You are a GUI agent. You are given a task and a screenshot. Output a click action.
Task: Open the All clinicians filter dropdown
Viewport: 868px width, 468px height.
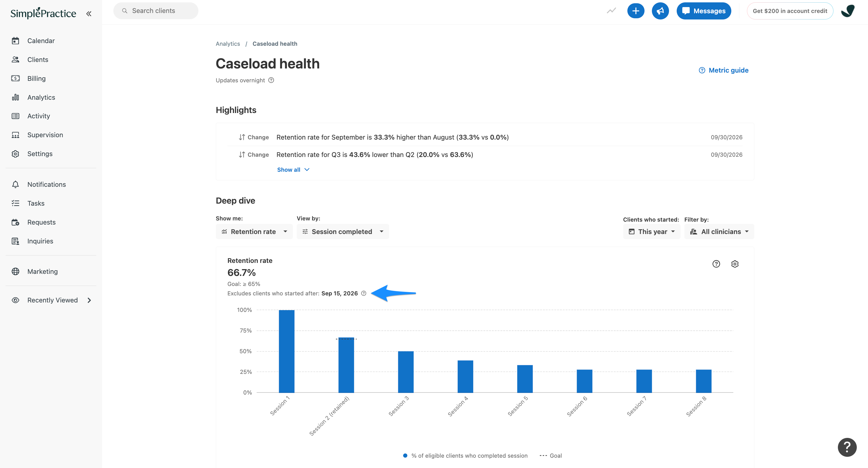(x=719, y=232)
